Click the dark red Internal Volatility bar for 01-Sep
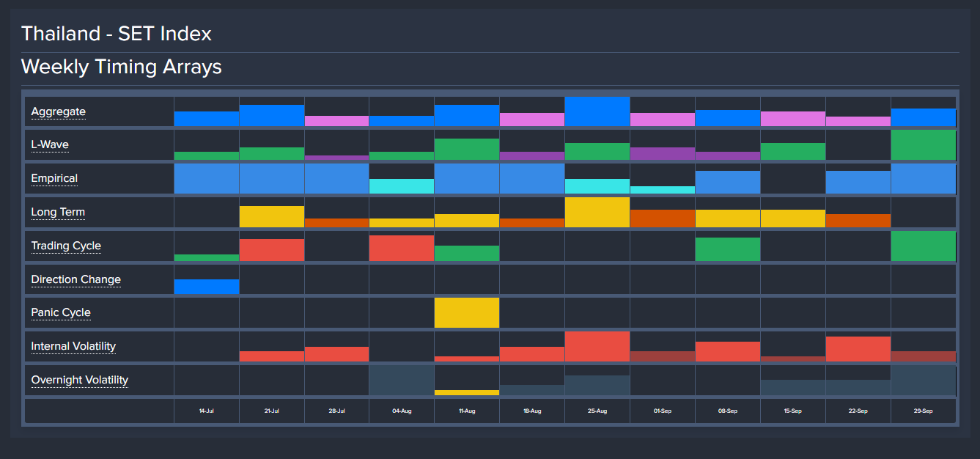 pos(663,356)
